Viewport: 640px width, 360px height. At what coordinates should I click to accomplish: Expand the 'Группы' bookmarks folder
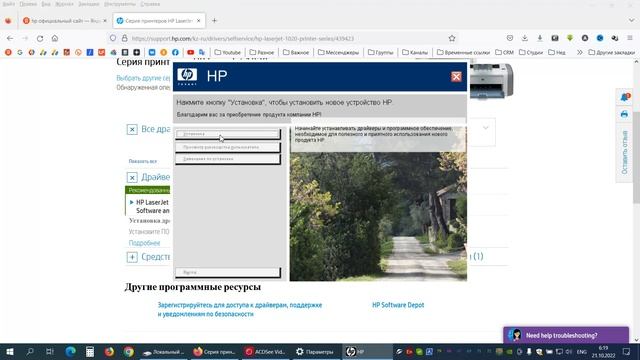point(380,52)
